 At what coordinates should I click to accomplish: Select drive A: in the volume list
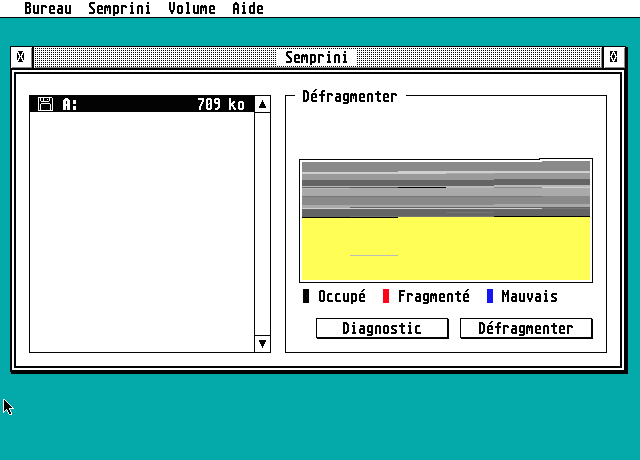pos(142,104)
